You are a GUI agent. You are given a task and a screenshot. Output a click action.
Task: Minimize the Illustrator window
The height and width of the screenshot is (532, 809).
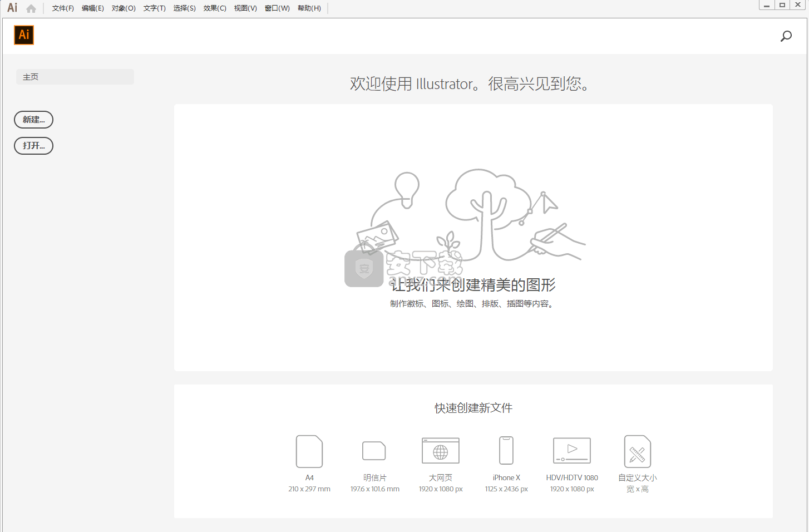pos(767,5)
